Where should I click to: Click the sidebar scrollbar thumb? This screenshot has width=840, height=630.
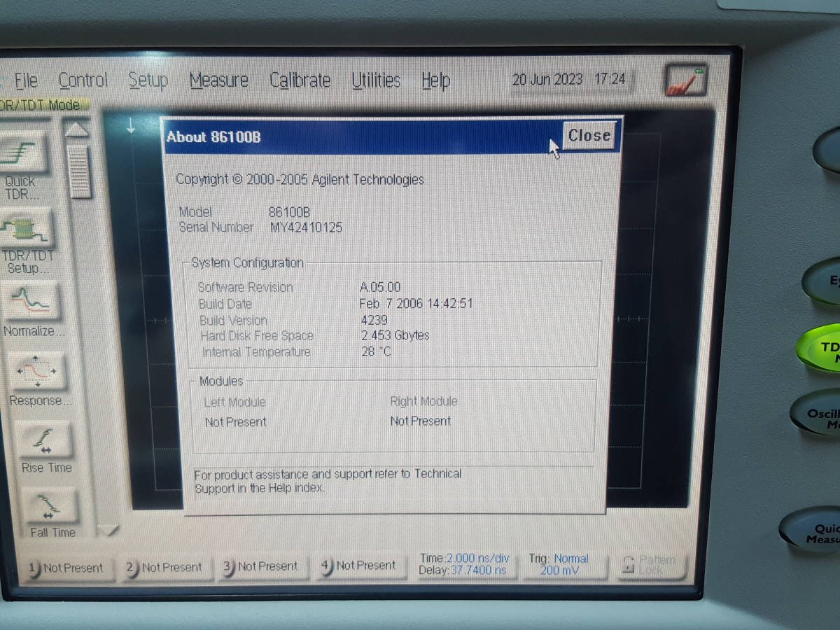click(x=79, y=171)
